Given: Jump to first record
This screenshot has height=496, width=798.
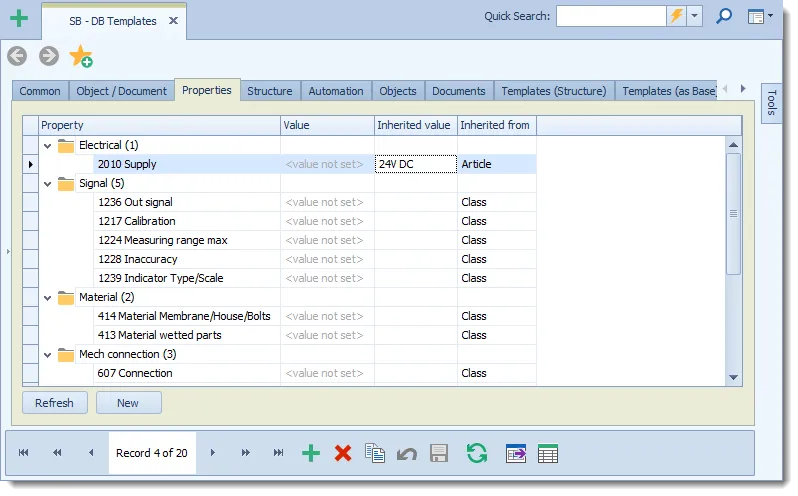Looking at the screenshot, I should pyautogui.click(x=23, y=453).
